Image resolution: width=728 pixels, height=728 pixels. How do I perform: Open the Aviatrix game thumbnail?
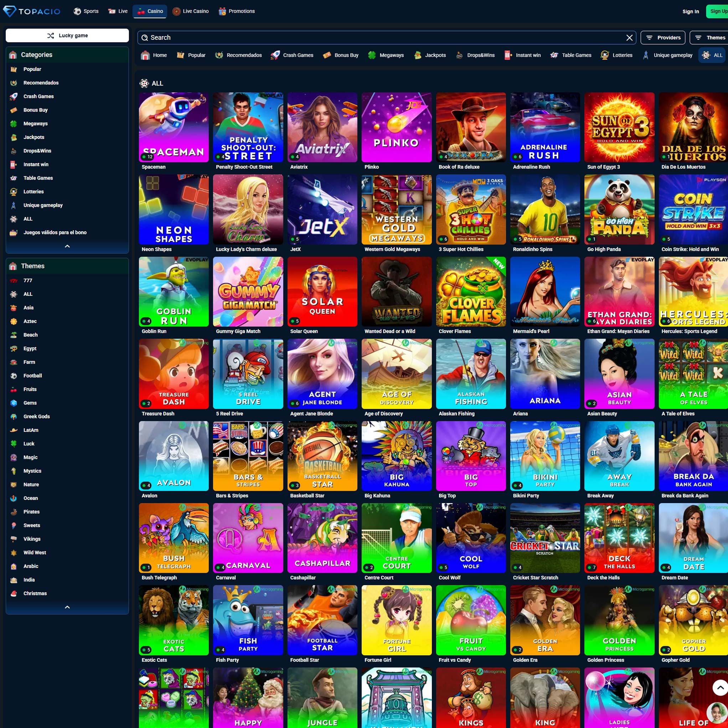[x=322, y=127]
